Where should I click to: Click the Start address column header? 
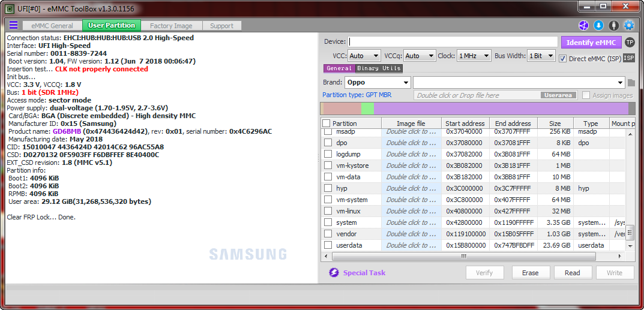point(465,124)
